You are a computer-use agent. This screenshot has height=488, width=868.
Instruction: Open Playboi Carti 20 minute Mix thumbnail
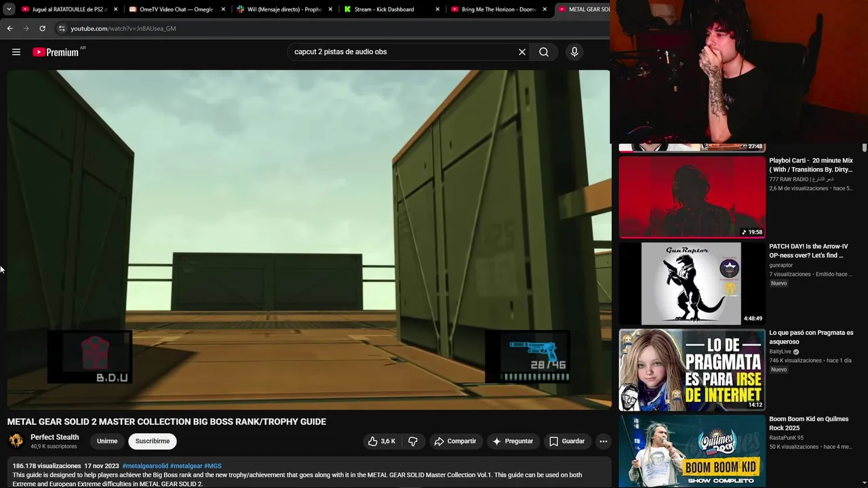[692, 197]
